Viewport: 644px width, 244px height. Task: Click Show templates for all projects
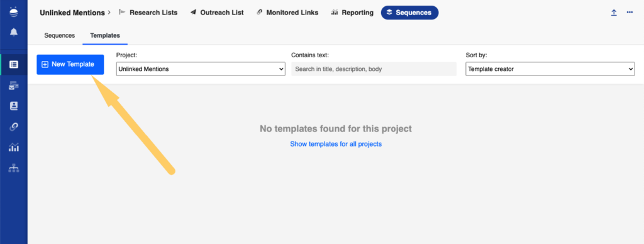[336, 144]
